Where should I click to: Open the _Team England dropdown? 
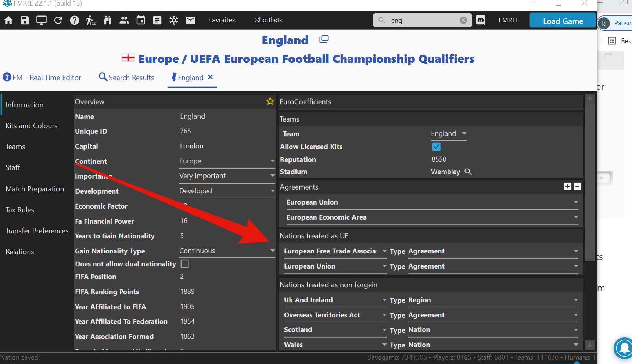(449, 134)
